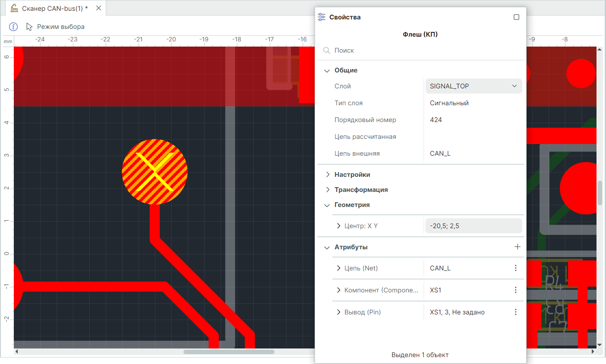Image resolution: width=606 pixels, height=364 pixels.
Task: Click the horizontal scrollbar thumb below canvas
Action: 229,352
